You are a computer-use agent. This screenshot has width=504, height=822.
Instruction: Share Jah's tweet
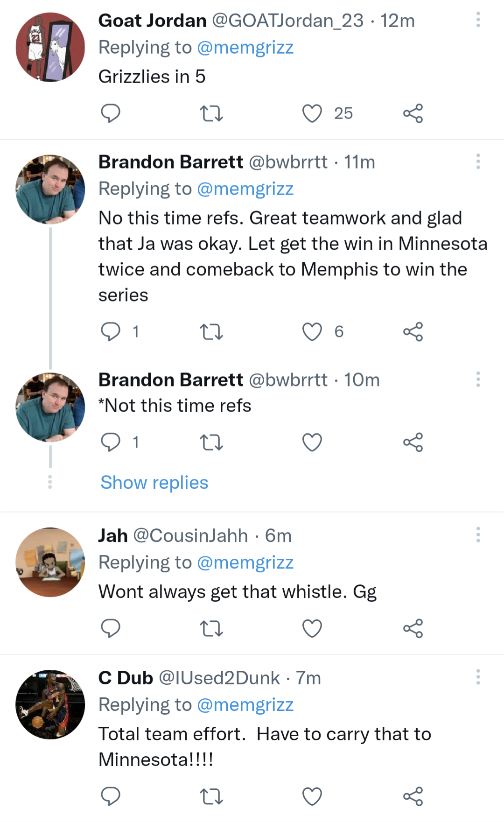pos(413,628)
